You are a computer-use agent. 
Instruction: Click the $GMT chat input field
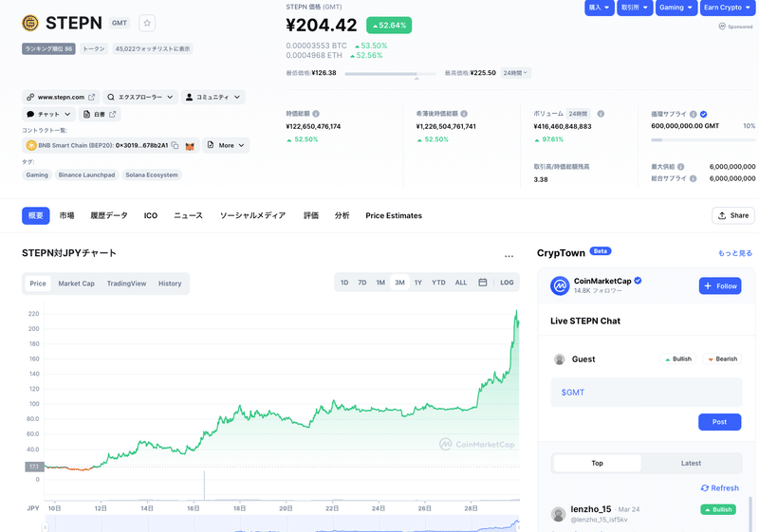(x=646, y=393)
